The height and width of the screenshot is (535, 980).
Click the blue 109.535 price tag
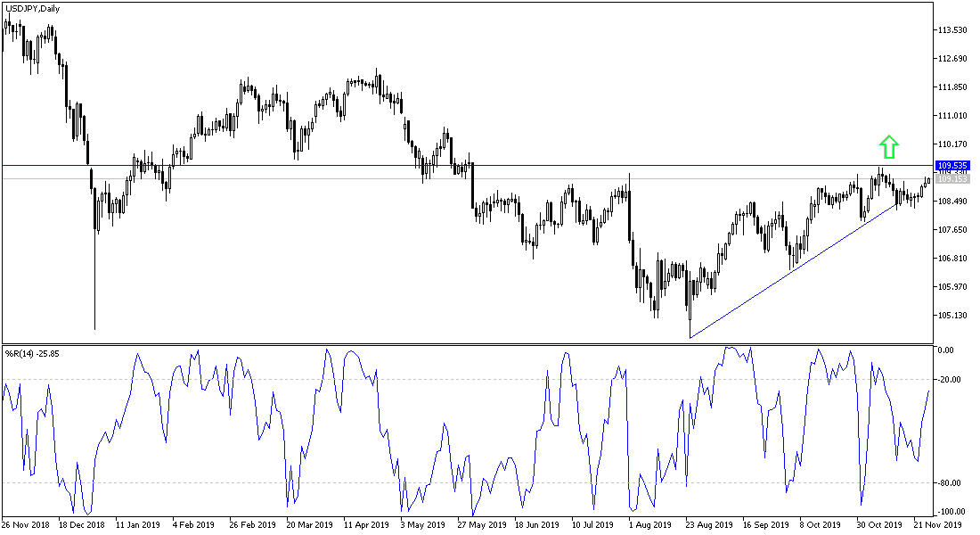tap(953, 165)
